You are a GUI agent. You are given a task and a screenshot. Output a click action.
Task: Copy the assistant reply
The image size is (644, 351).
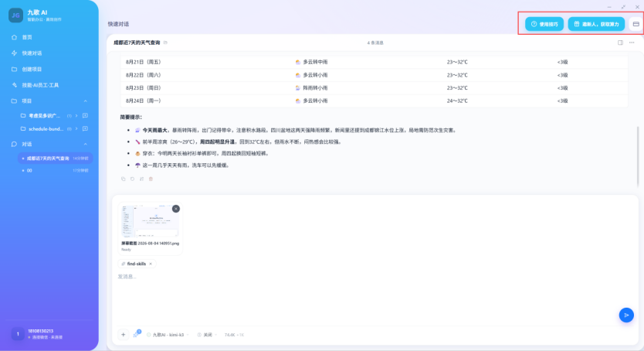[124, 179]
